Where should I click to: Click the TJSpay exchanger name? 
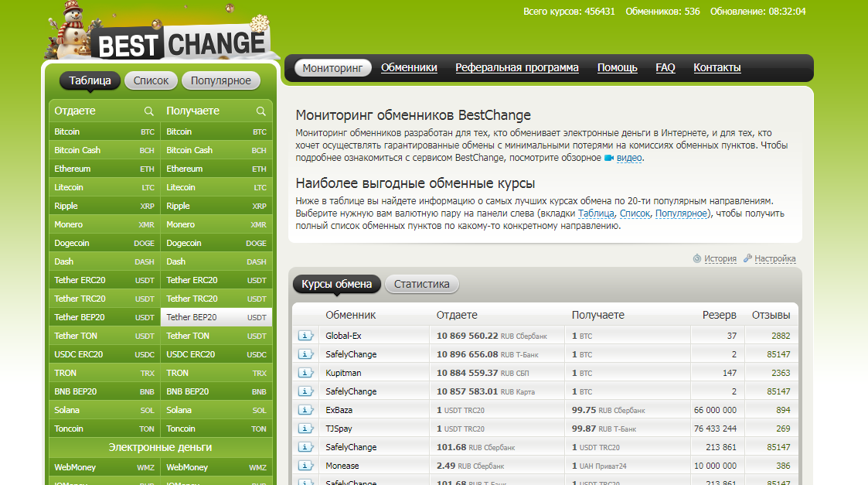(339, 429)
